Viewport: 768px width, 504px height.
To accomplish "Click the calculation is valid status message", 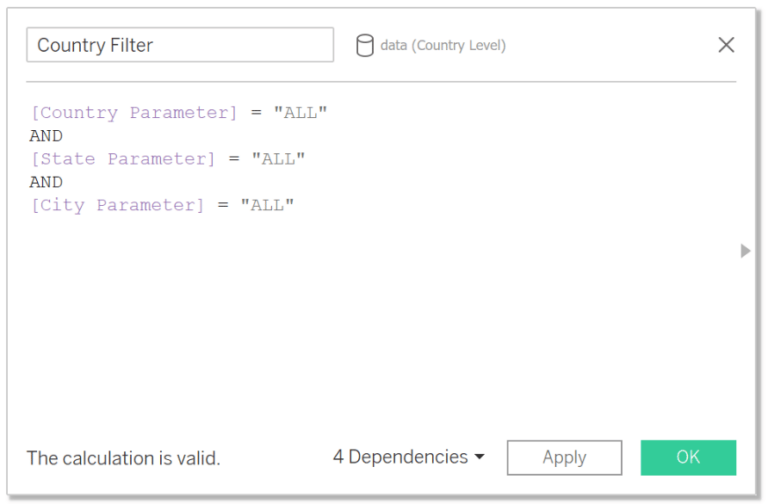I will pyautogui.click(x=123, y=458).
